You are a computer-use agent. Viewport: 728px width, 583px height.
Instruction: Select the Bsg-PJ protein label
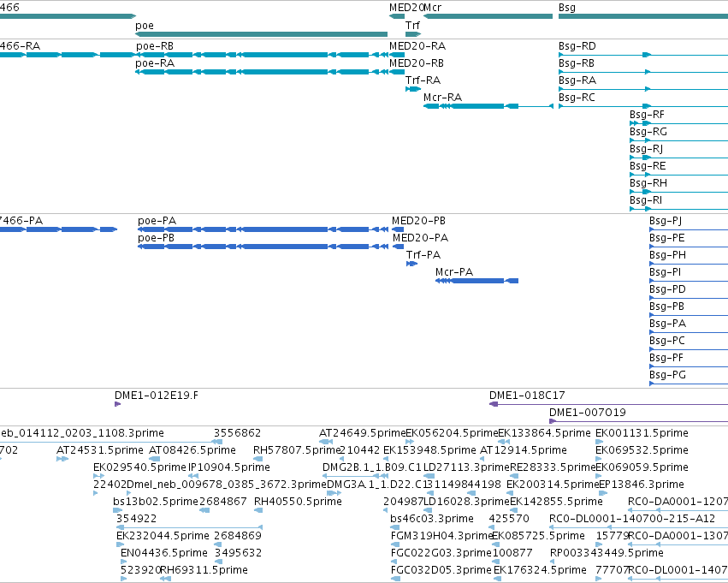tap(666, 221)
